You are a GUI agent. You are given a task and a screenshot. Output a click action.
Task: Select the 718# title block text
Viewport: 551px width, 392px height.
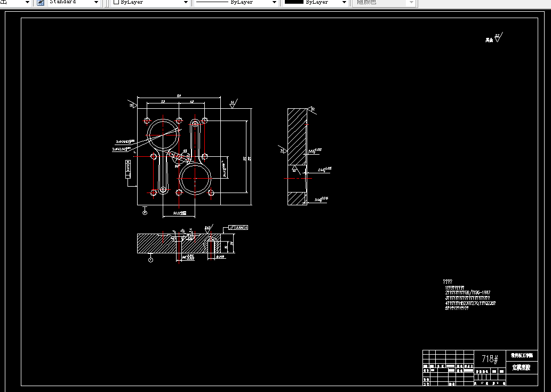click(x=490, y=359)
